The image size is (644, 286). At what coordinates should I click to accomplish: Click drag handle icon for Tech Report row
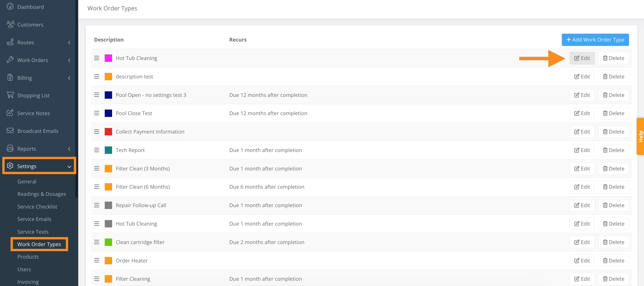click(96, 150)
